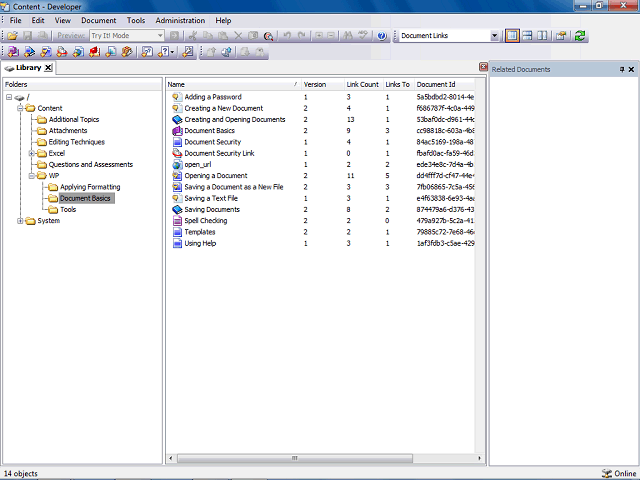Sort by the Name column header
Screen dimensions: 640x480
point(233,84)
